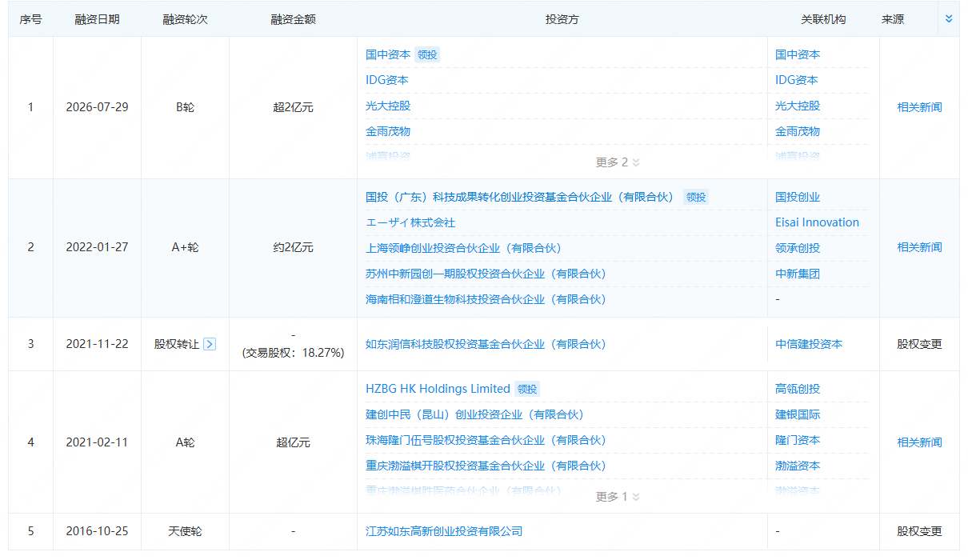Click the 领投 tag beside HZBG HK Holdings
The height and width of the screenshot is (560, 968).
(x=527, y=389)
